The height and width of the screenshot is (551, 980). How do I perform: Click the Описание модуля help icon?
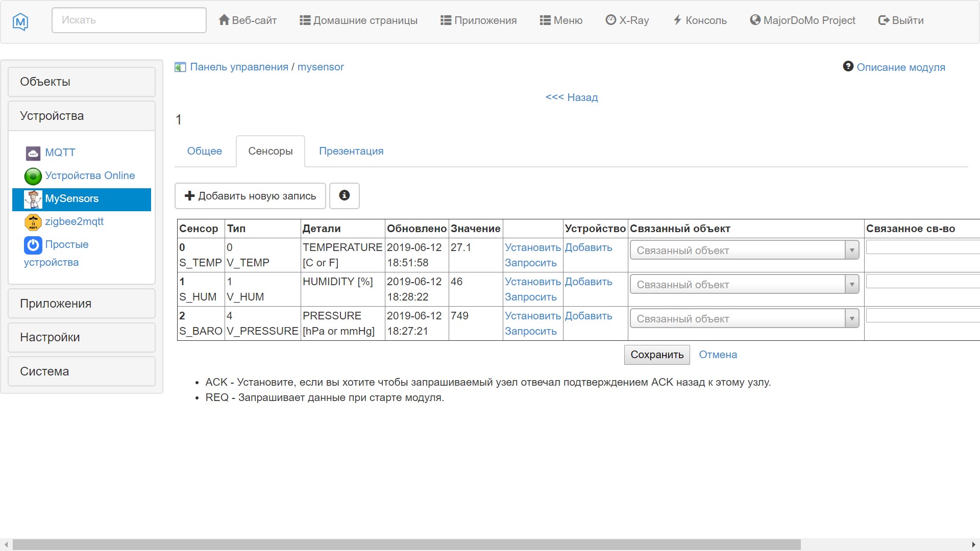click(x=848, y=67)
